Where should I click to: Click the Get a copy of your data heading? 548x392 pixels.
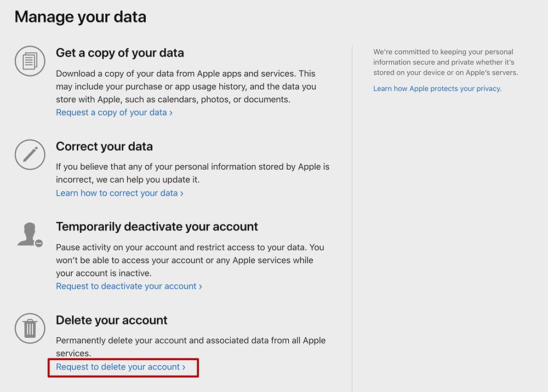[x=120, y=53]
